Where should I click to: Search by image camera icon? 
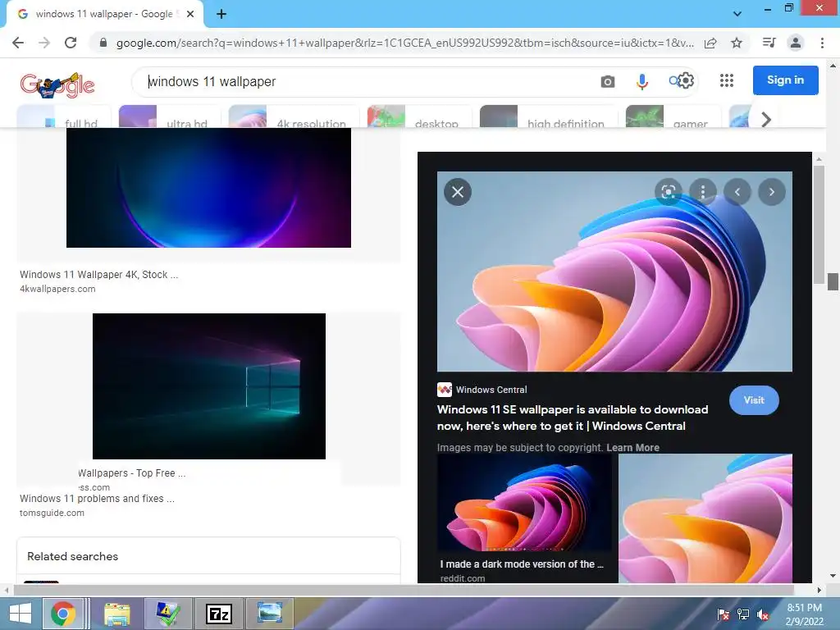(608, 81)
